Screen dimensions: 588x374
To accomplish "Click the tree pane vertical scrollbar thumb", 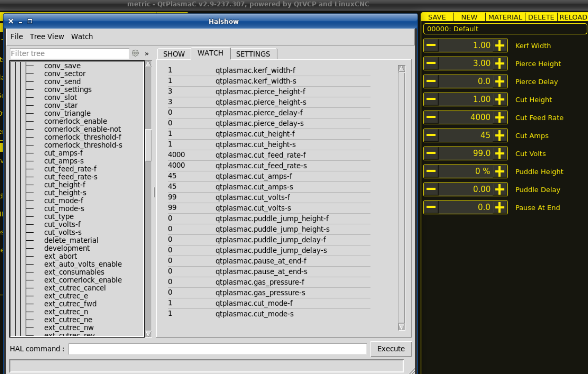I will pos(148,145).
